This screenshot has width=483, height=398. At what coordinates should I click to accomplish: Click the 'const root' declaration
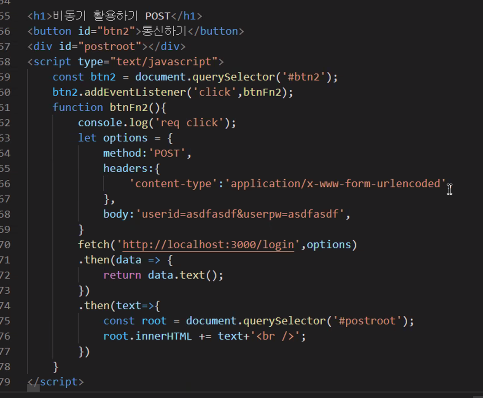135,321
